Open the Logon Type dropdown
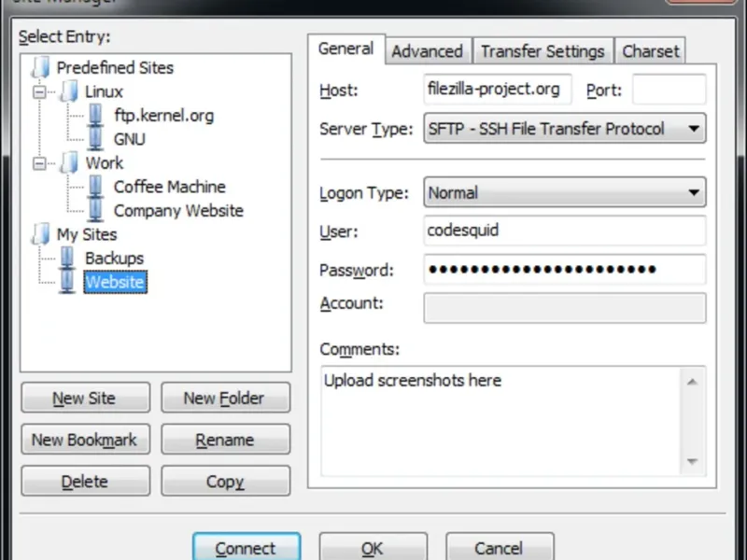Screen dimensions: 747x560 point(565,192)
